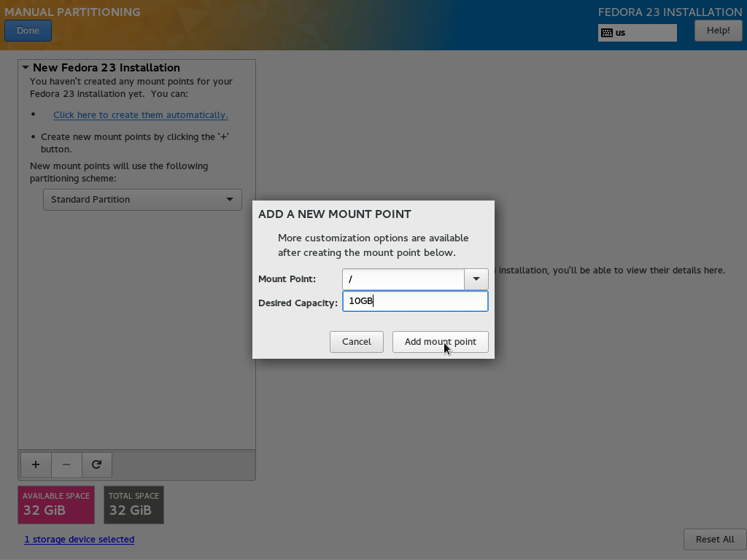747x560 pixels.
Task: Collapse the New Fedora 23 Installation section
Action: [26, 68]
